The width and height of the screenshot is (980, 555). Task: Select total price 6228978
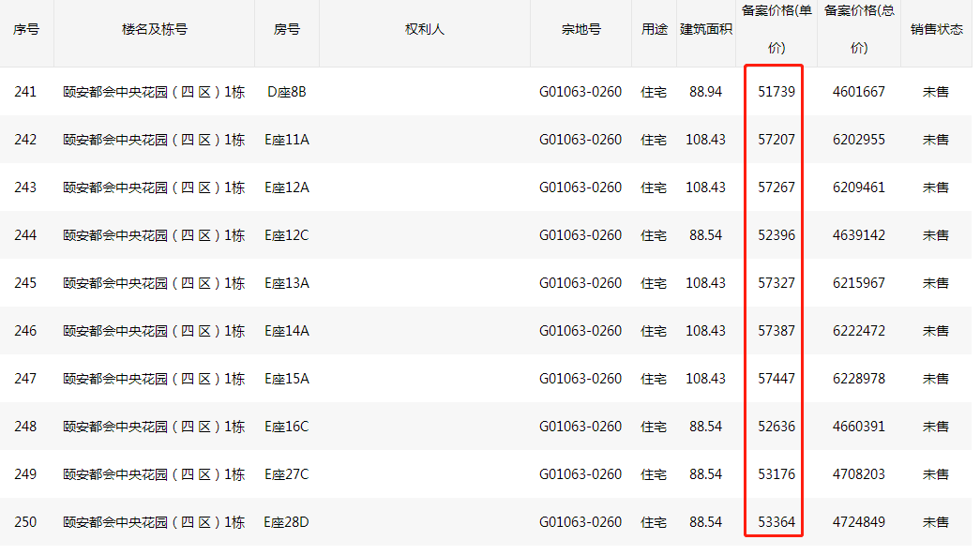859,379
